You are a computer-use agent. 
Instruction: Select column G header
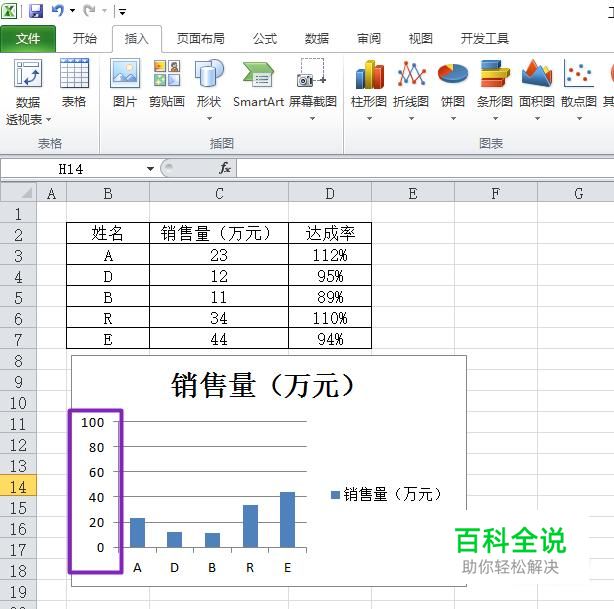[x=576, y=193]
